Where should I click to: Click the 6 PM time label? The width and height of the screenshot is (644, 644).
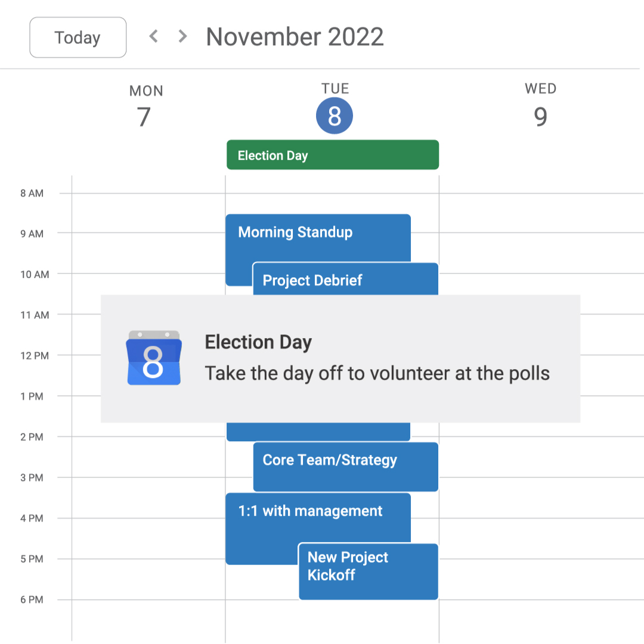[x=32, y=600]
